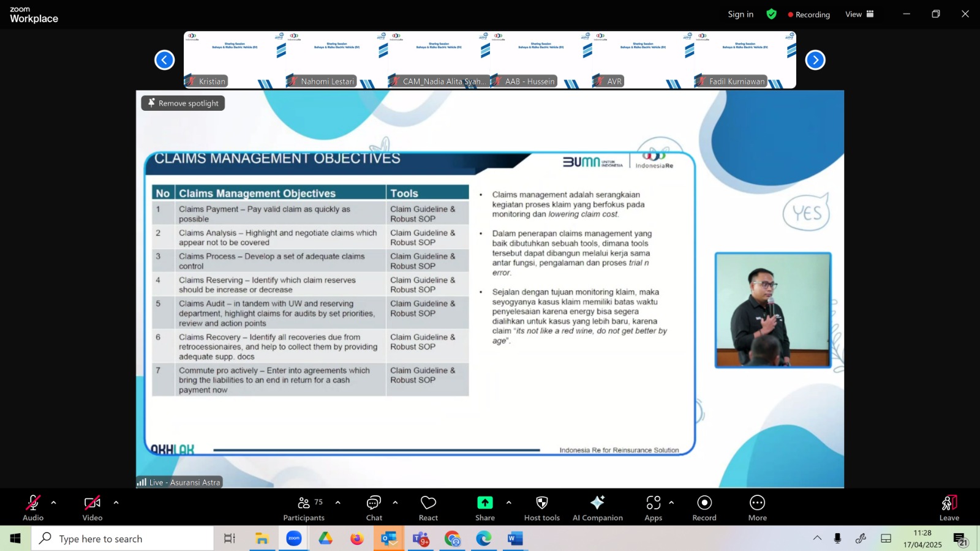Click the green Share screen icon
This screenshot has height=551, width=980.
point(484,503)
